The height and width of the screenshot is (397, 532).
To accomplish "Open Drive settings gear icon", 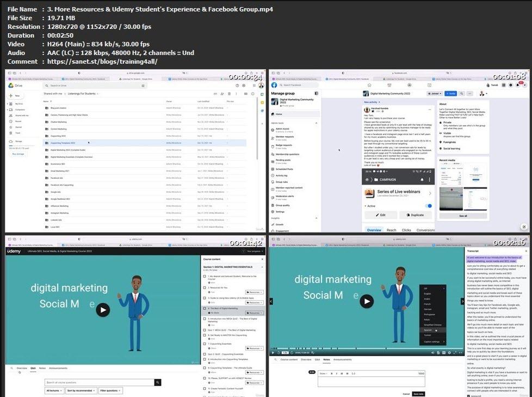I will [244, 85].
